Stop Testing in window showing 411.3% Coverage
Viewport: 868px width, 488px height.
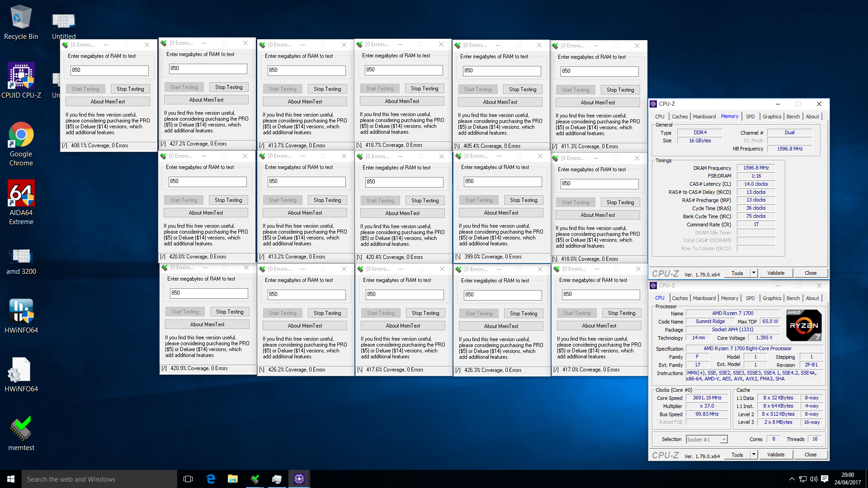620,90
